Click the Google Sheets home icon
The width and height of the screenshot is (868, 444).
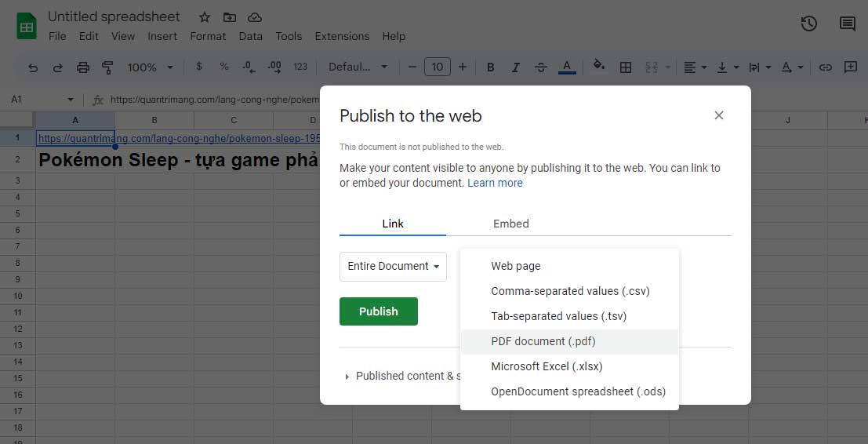(26, 26)
